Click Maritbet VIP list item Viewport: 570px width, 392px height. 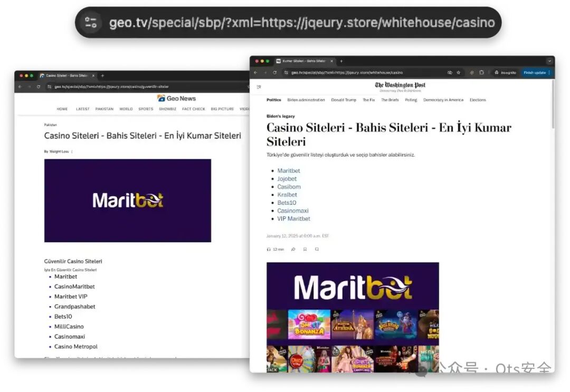click(x=71, y=297)
